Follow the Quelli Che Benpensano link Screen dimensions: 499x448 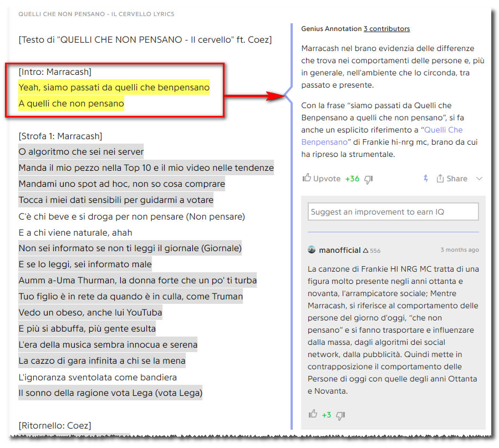[x=382, y=136]
